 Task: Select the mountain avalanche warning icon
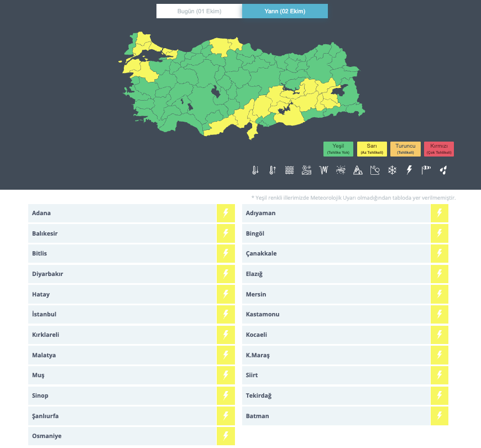pos(358,170)
